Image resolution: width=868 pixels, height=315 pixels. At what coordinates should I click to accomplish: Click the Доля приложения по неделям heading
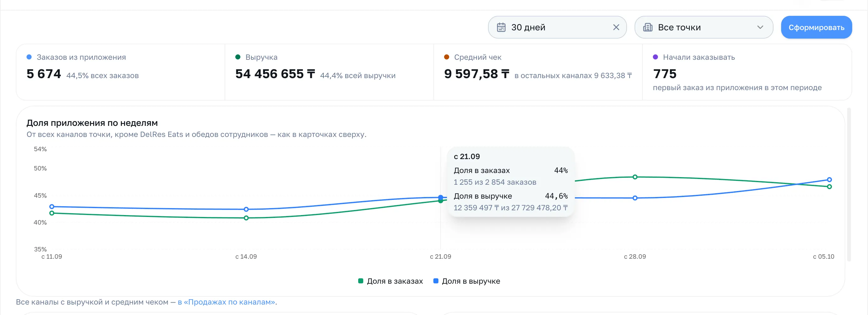pos(92,123)
